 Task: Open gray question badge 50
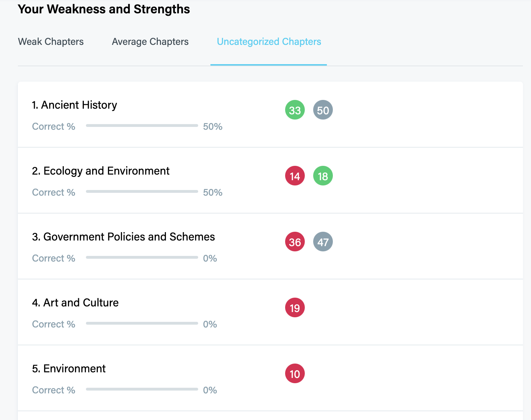click(323, 110)
